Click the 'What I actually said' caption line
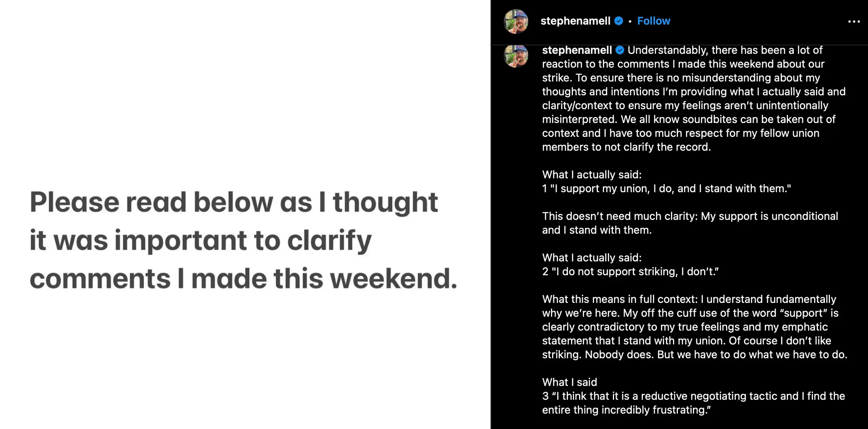The width and height of the screenshot is (868, 429). [x=591, y=174]
